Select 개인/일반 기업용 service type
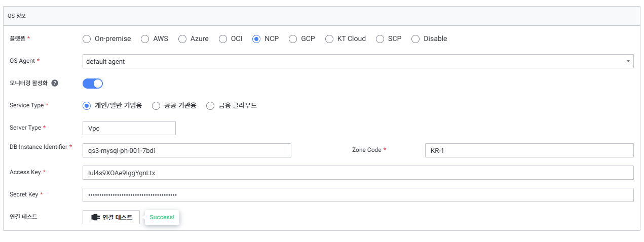This screenshot has height=242, width=644. 87,106
